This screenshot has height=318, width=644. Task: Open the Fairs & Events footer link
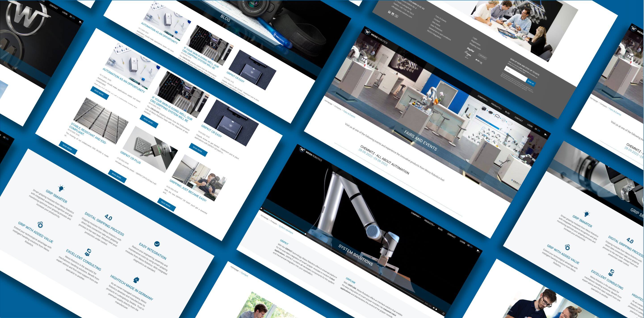pyautogui.click(x=441, y=19)
